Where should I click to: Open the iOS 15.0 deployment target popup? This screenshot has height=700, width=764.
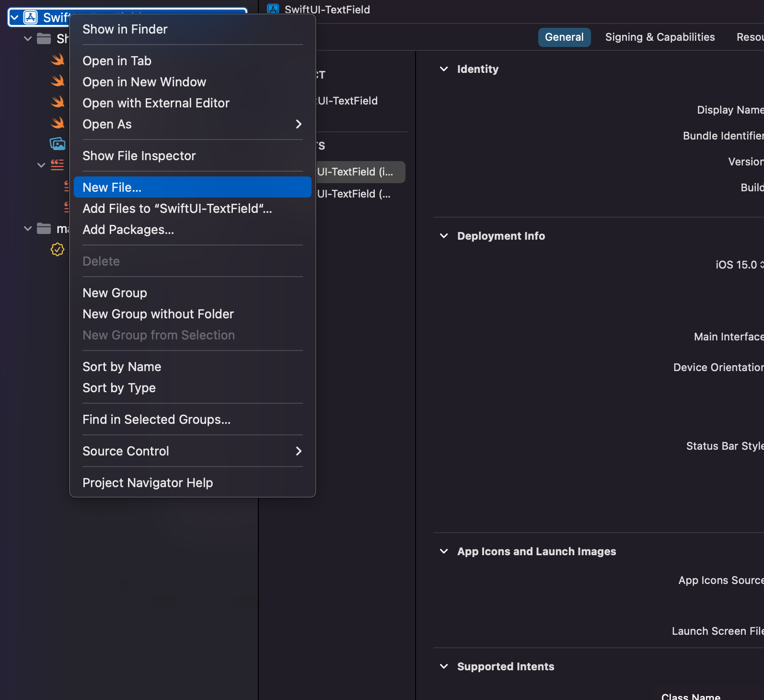740,265
